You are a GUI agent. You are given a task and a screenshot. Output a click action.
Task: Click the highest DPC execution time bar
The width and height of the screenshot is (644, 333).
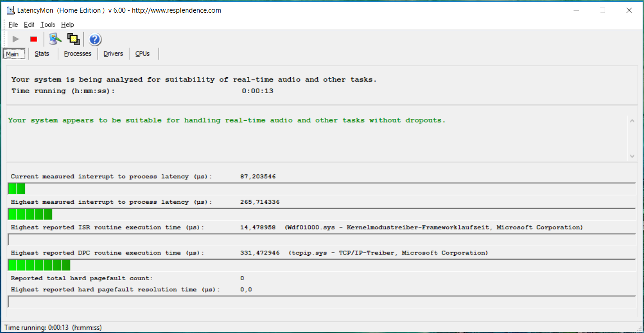(322, 265)
